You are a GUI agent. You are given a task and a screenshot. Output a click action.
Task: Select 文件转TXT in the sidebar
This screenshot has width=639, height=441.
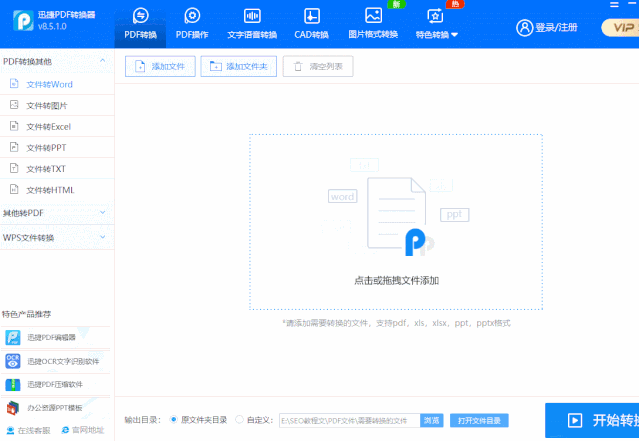coord(57,169)
